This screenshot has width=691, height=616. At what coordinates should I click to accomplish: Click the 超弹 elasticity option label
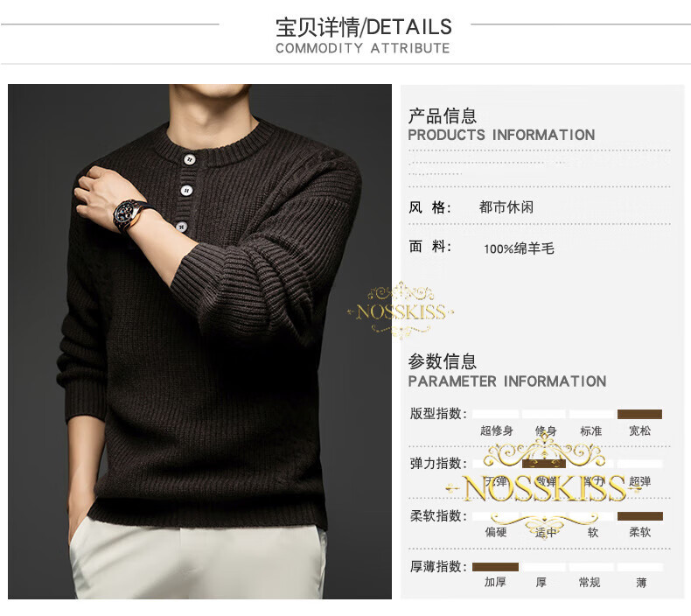point(640,481)
